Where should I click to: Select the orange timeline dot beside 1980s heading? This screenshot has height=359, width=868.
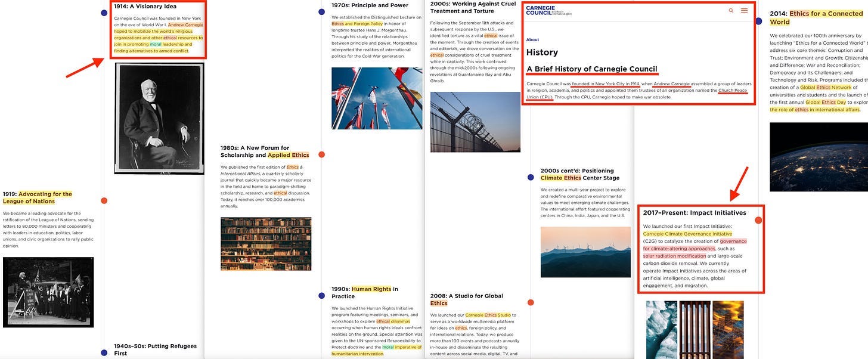point(322,154)
